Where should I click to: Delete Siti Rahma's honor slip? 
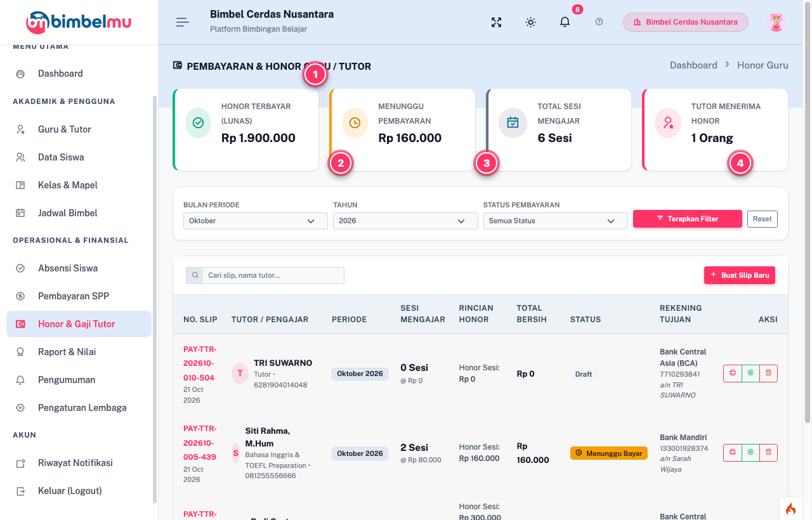tap(768, 453)
